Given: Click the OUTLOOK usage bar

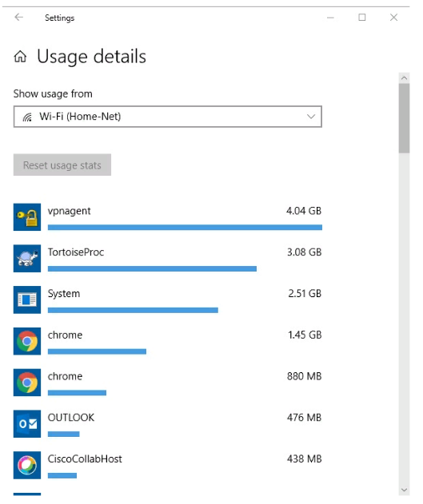Looking at the screenshot, I should click(64, 435).
